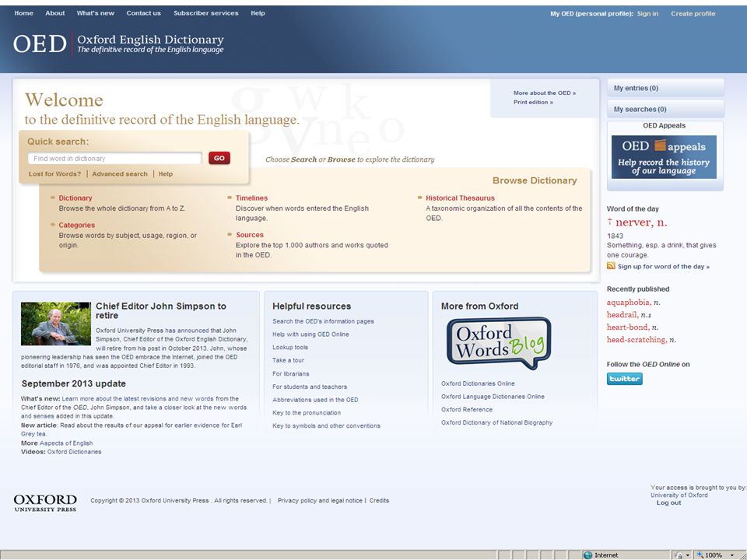The width and height of the screenshot is (747, 560).
Task: Open Contact us in the top navigation
Action: (x=143, y=13)
